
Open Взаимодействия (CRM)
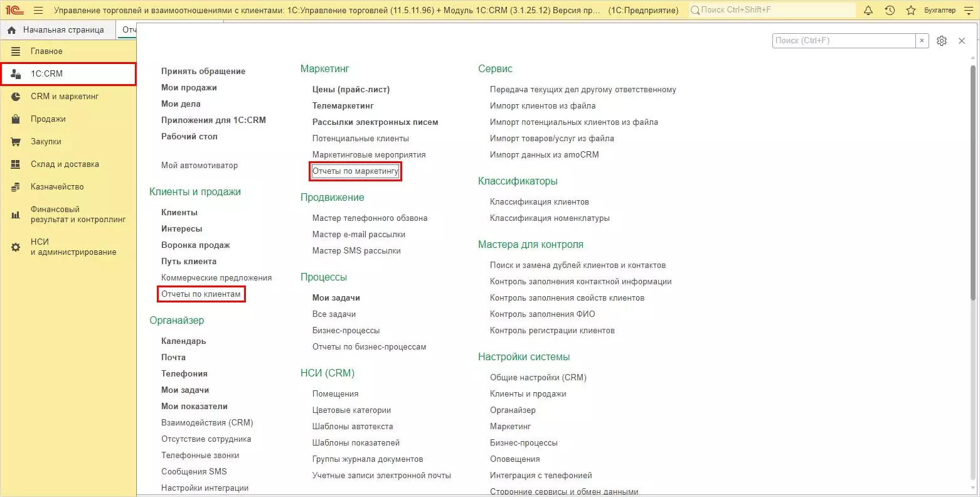[207, 422]
